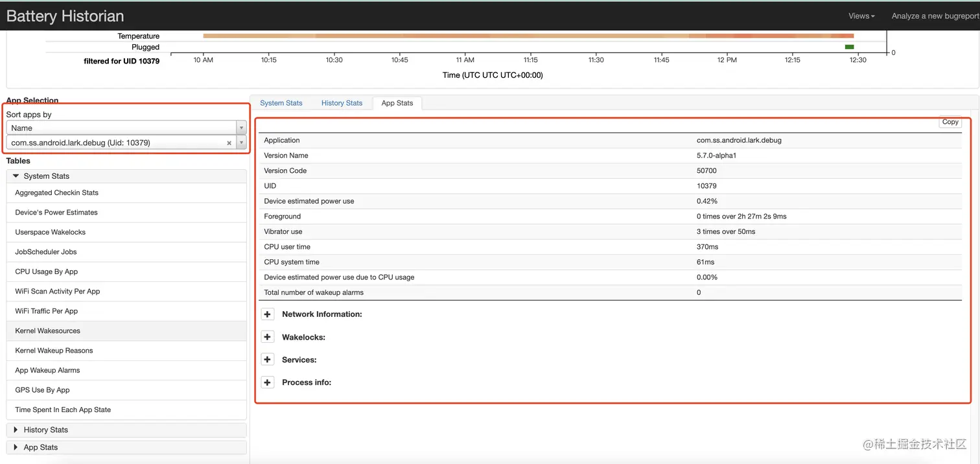
Task: Click the Temperature timeline bar
Action: [528, 36]
